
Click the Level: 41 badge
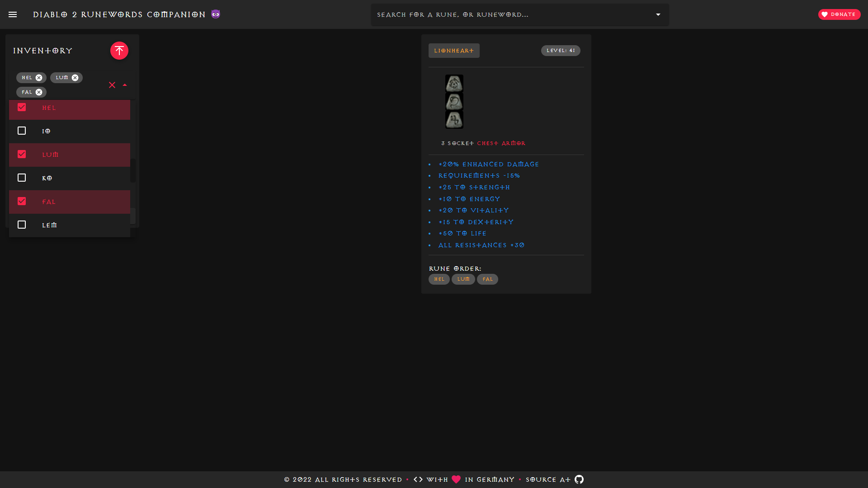pyautogui.click(x=561, y=51)
